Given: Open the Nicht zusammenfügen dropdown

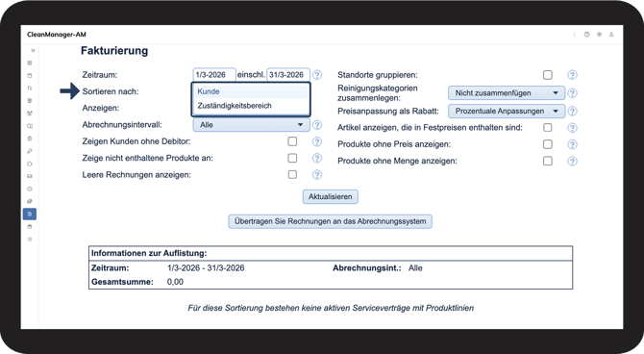Looking at the screenshot, I should coord(507,93).
